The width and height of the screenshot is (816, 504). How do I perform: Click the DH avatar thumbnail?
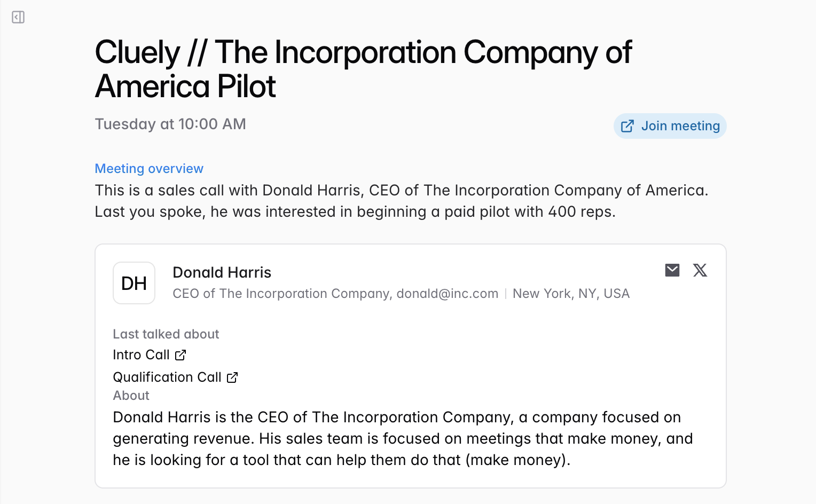pos(134,283)
